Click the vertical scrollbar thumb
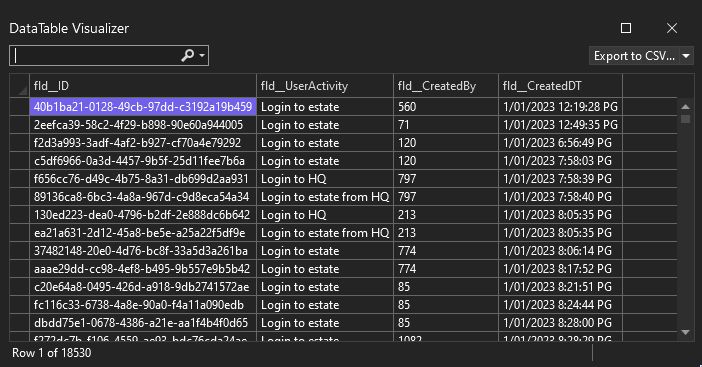702x367 pixels. 685,119
